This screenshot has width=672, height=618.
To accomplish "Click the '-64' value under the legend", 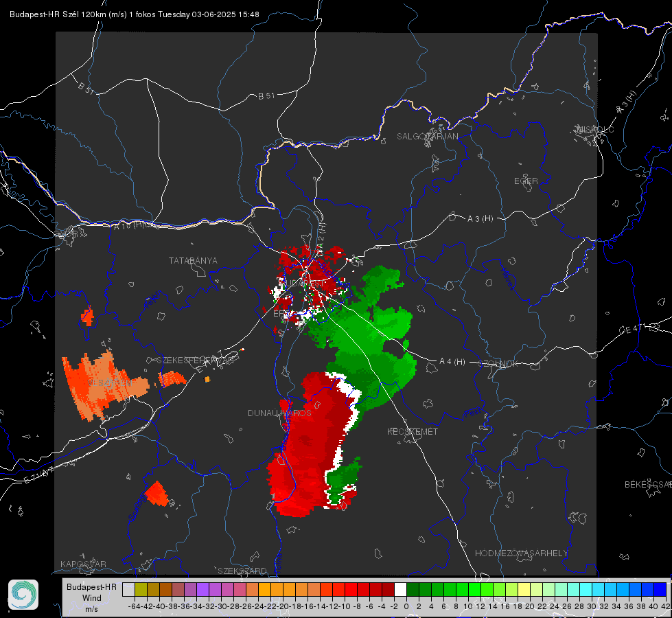I will pyautogui.click(x=135, y=606).
